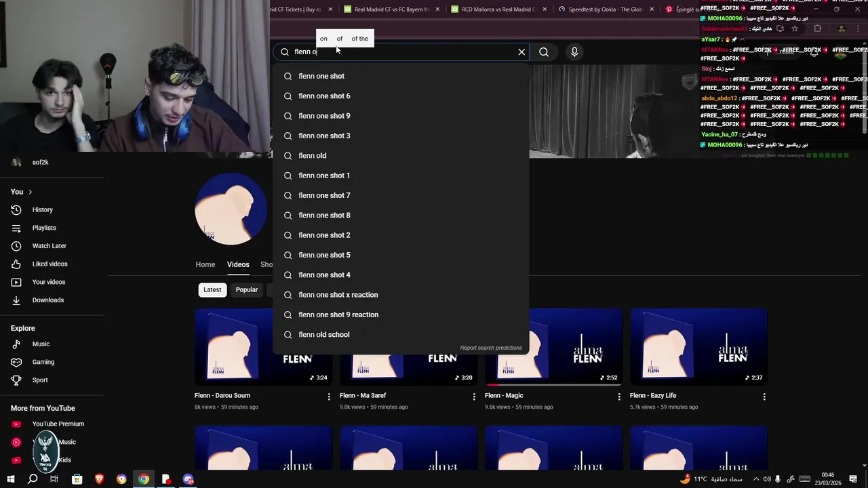Switch to the channel Videos tab

click(x=238, y=264)
